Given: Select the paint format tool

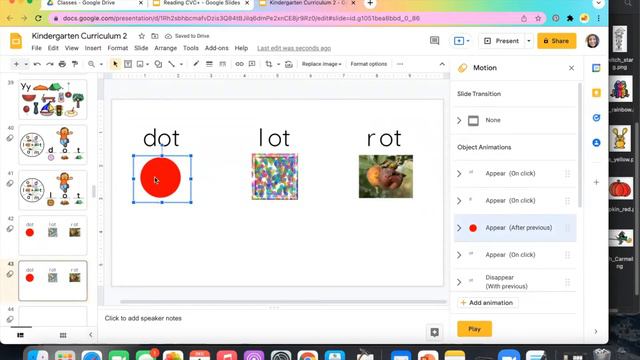Looking at the screenshot, I should click(75, 64).
